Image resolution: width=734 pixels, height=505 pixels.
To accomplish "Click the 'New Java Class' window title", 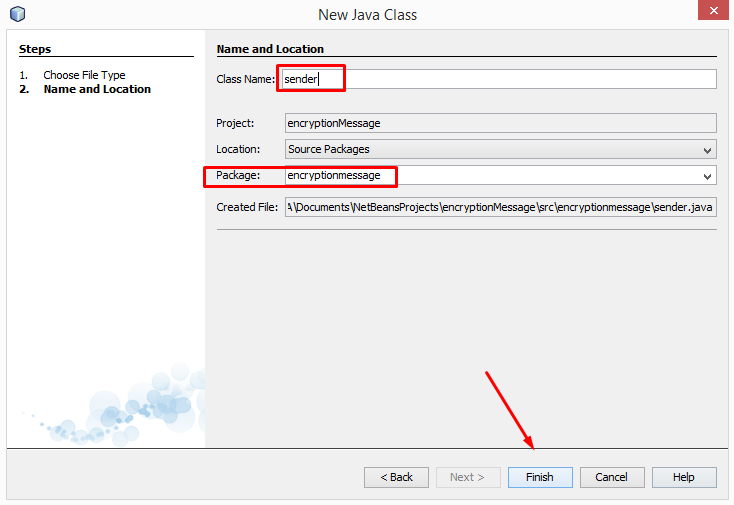I will click(367, 15).
